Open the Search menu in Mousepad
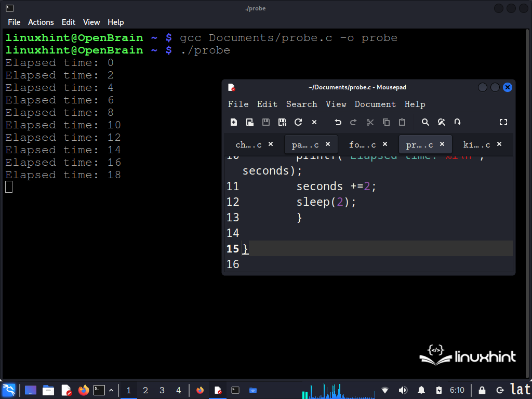Viewport: 532px width, 399px height. point(301,104)
